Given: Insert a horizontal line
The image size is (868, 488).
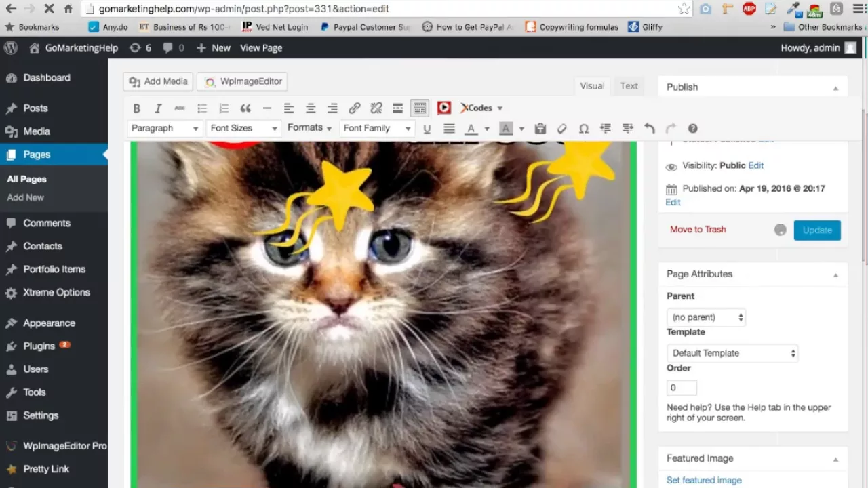Looking at the screenshot, I should pyautogui.click(x=267, y=108).
